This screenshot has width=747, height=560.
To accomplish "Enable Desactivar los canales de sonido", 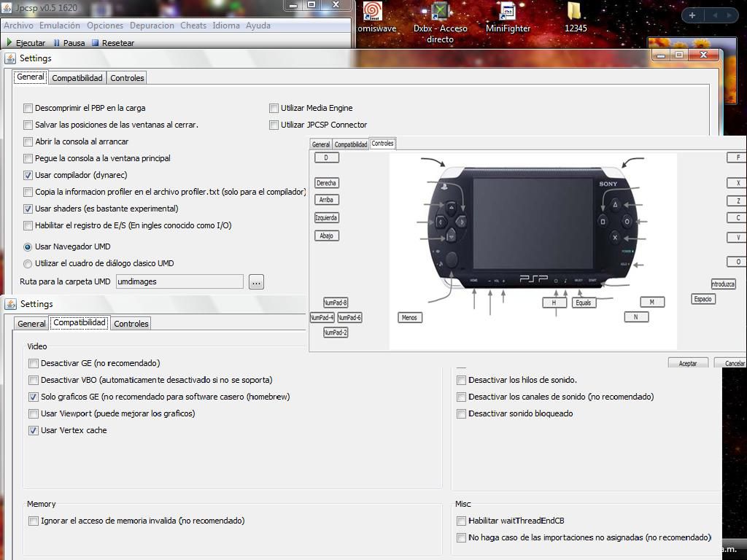I will pyautogui.click(x=461, y=397).
